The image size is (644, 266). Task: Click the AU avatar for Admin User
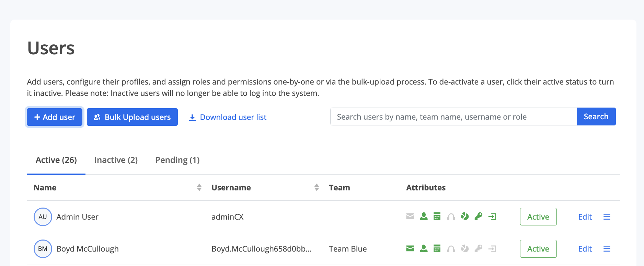point(43,217)
